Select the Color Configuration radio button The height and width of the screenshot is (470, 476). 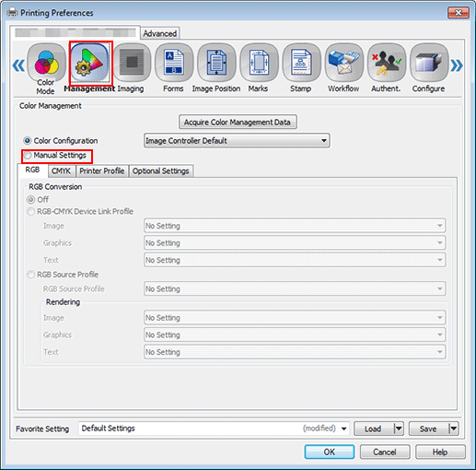click(x=28, y=141)
